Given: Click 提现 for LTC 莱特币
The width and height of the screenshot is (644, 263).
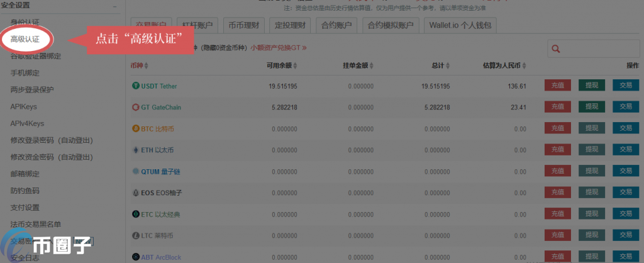Looking at the screenshot, I should [x=592, y=235].
